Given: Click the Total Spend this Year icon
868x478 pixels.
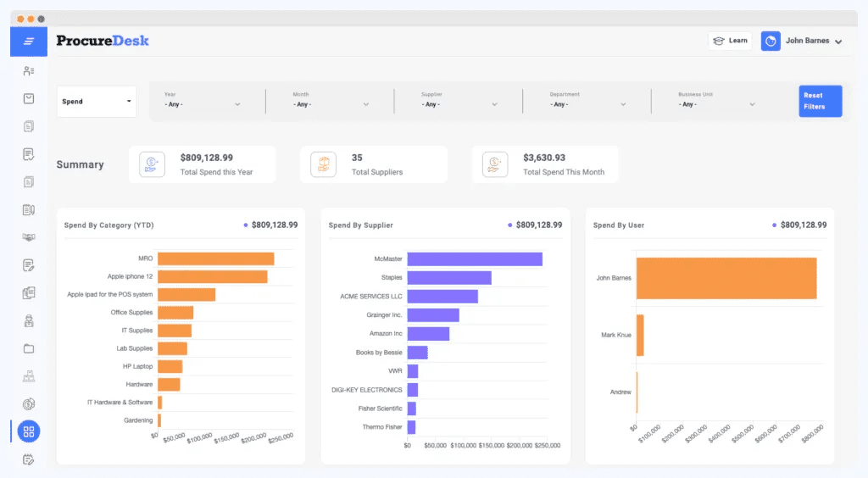Looking at the screenshot, I should 152,164.
